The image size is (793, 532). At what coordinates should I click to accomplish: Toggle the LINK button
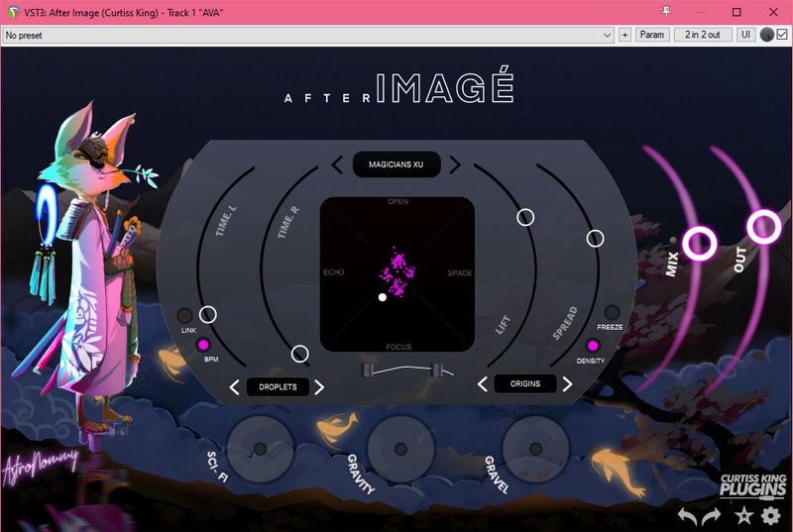coord(185,316)
